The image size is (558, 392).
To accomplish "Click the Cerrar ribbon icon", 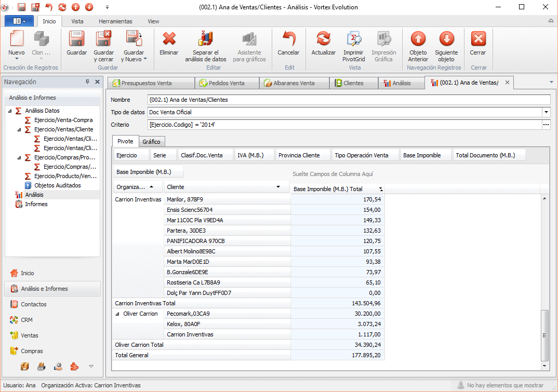I will (x=477, y=40).
